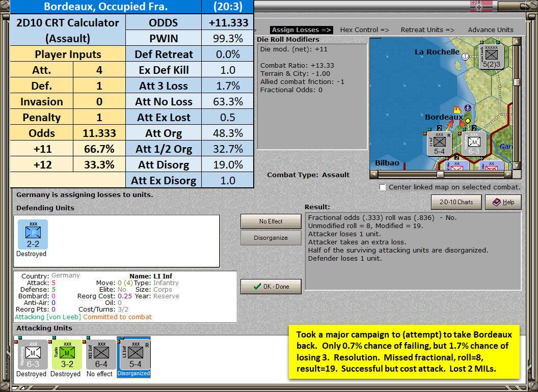Image resolution: width=538 pixels, height=392 pixels.
Task: Open the Advance Units step
Action: (x=491, y=30)
